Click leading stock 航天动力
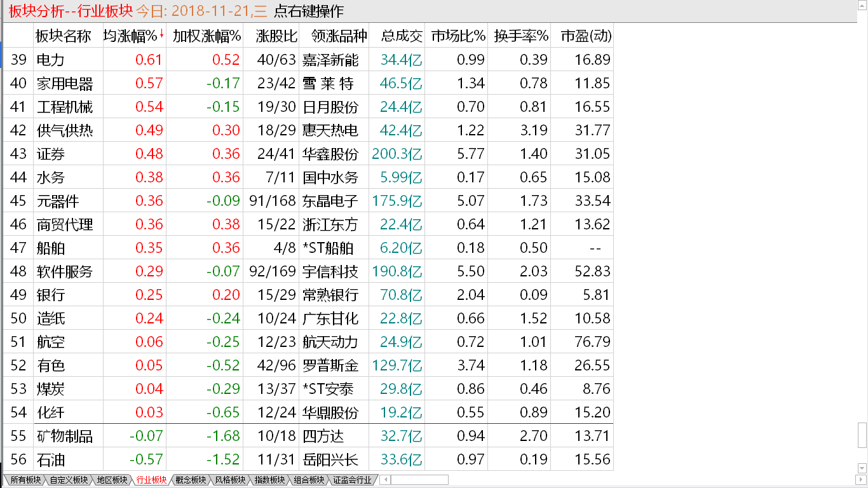 (x=330, y=342)
